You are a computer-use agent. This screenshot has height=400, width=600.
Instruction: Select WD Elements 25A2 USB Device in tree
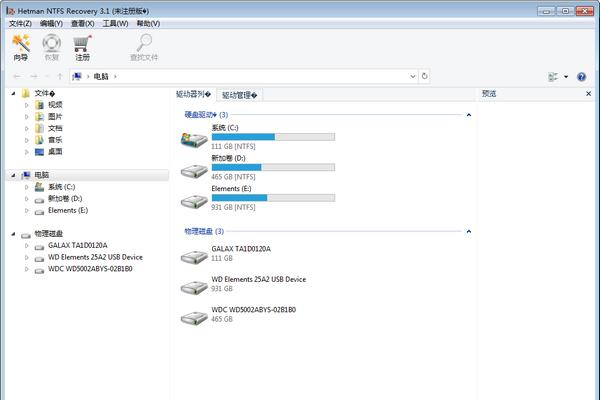[95, 257]
